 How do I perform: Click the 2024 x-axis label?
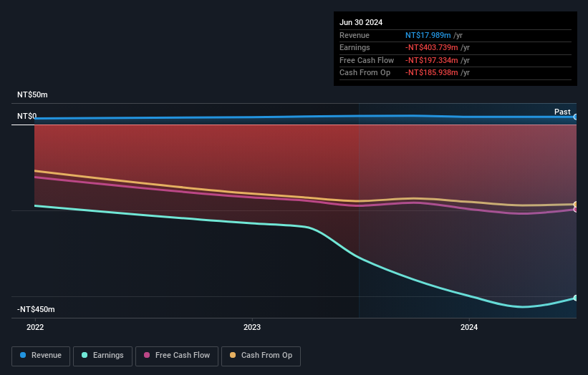click(469, 327)
